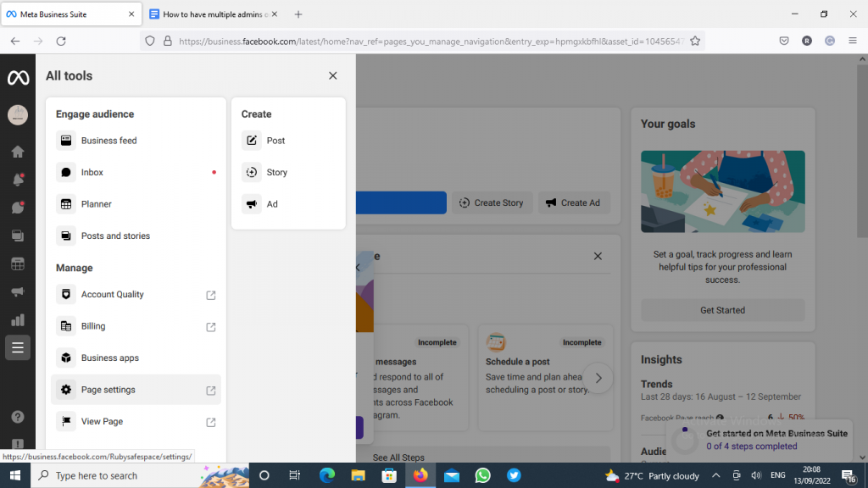Click the Meta logo in sidebar
868x488 pixels.
tap(18, 78)
